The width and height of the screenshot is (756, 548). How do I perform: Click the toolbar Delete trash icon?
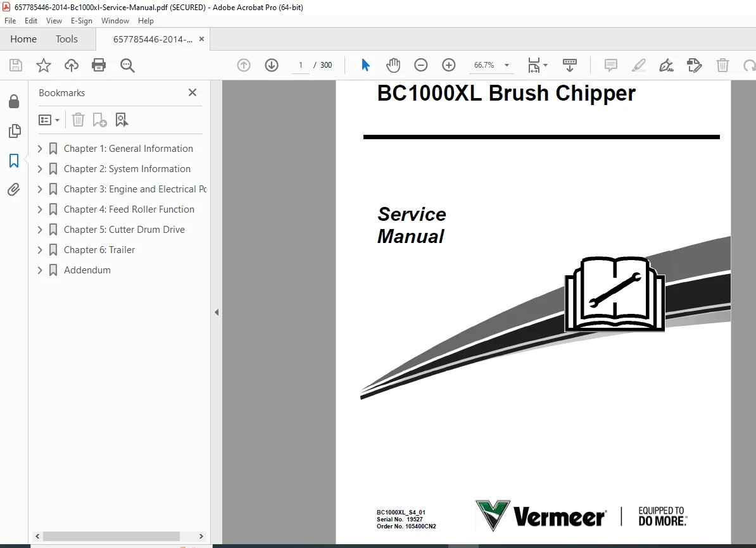(722, 65)
